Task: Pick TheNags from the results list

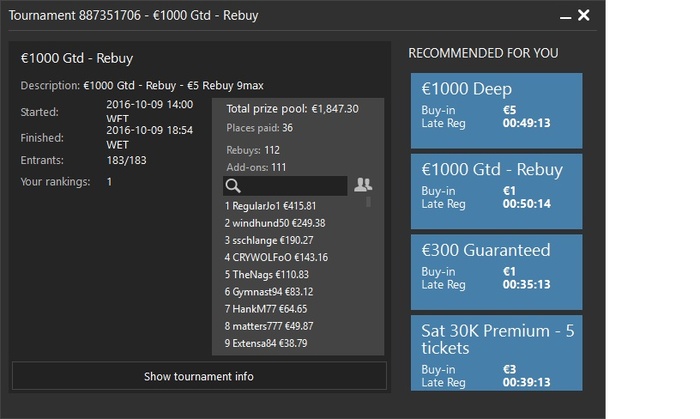Action: pyautogui.click(x=266, y=274)
